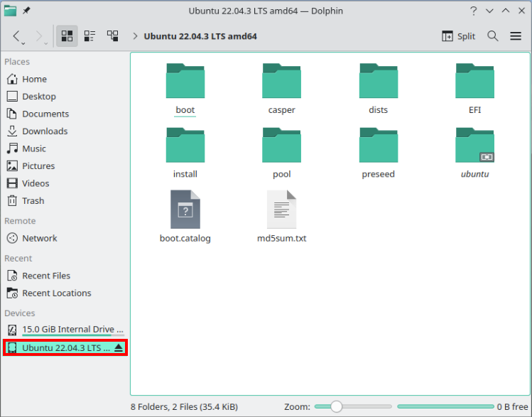Switch to Details tree view mode
The image size is (532, 417).
point(113,36)
